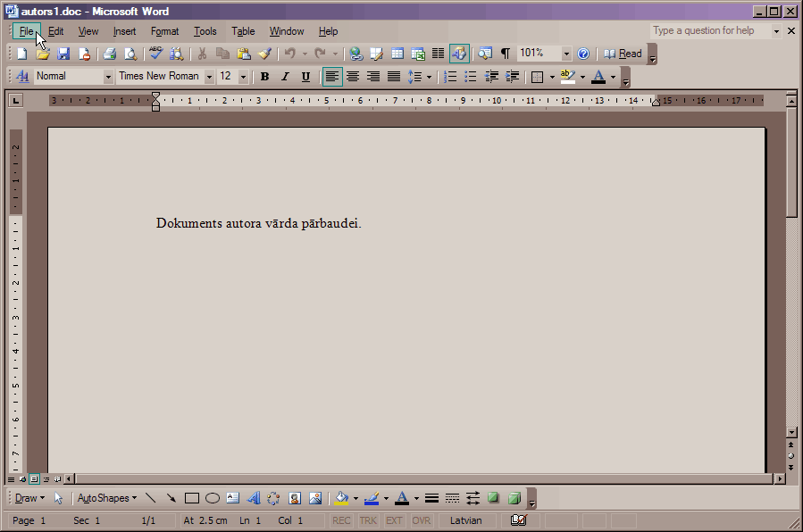Viewport: 803px width, 532px height.
Task: Select the Line drawing tool
Action: (x=151, y=498)
